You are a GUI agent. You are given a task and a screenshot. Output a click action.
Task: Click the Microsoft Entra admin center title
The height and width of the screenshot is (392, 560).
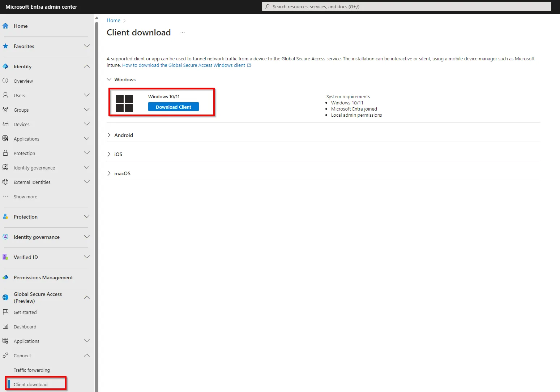pos(41,7)
